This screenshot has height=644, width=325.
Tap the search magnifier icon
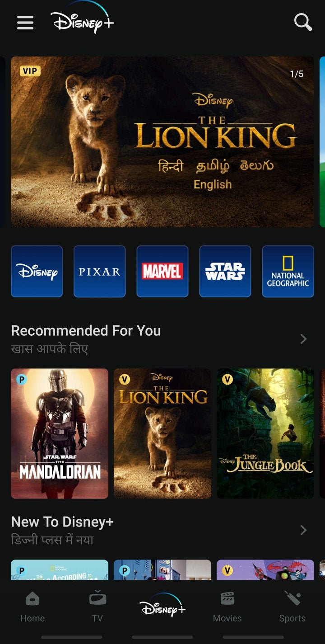point(303,22)
